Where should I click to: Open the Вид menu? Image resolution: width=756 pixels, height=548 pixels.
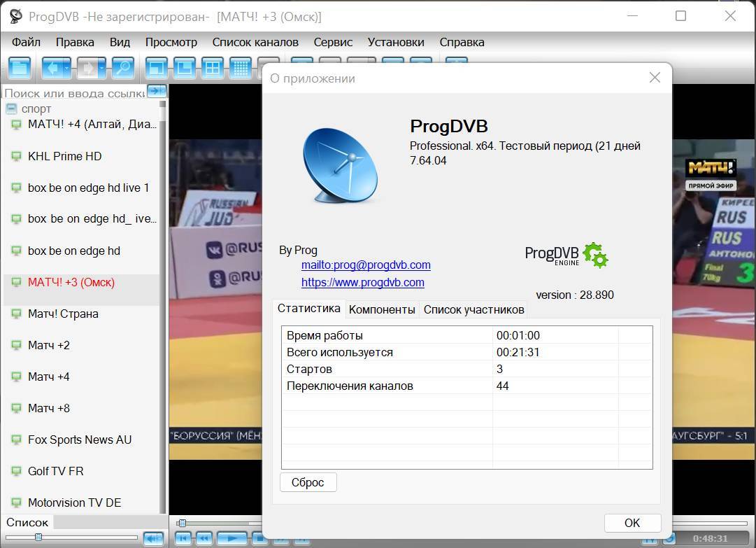pyautogui.click(x=120, y=43)
